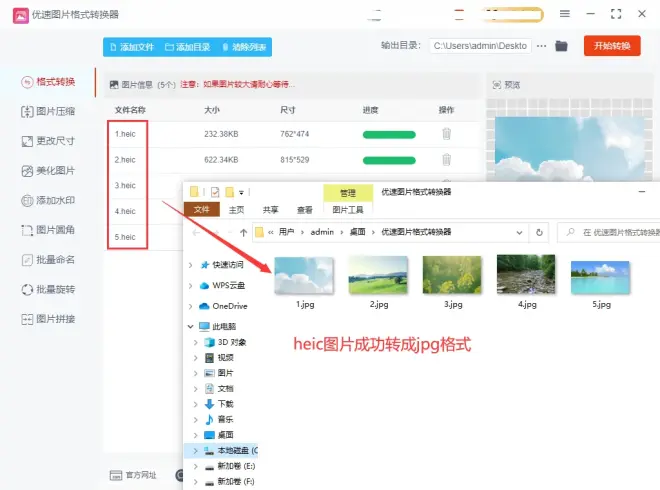Click the 1.heic file name
Screen dimensions: 660x490
click(125, 134)
